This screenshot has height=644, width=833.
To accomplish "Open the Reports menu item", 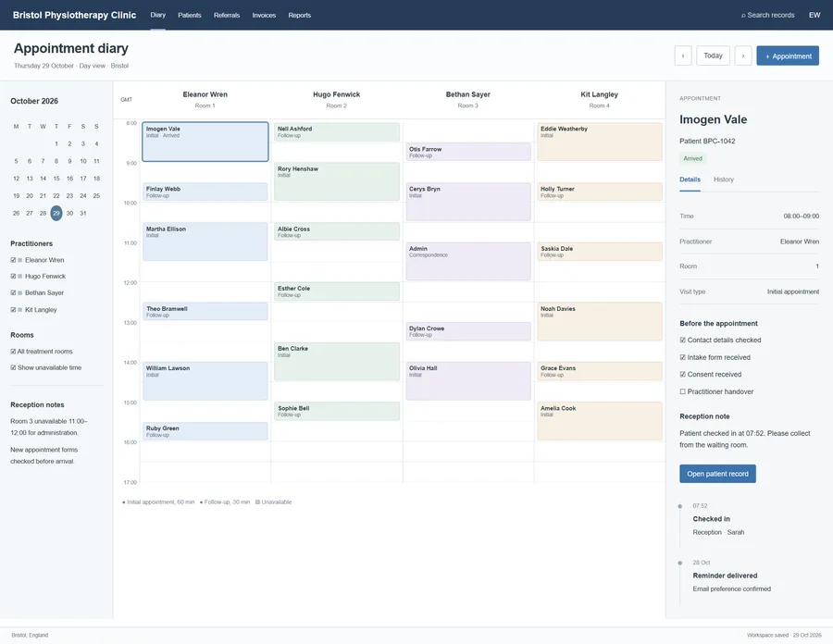I will (x=300, y=15).
